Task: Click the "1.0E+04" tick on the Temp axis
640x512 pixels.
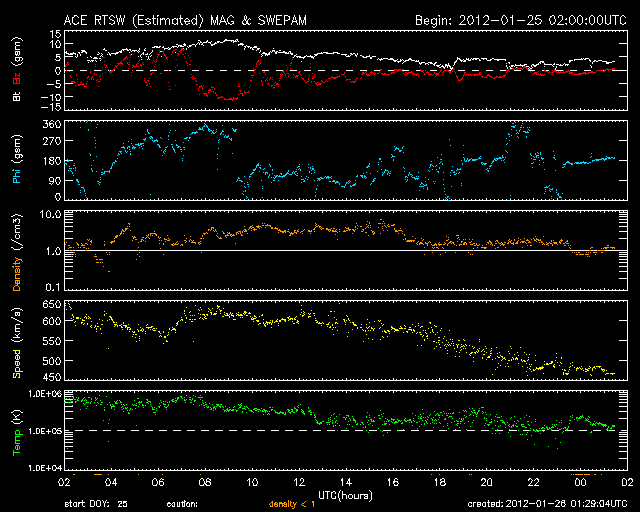Action: (45, 468)
